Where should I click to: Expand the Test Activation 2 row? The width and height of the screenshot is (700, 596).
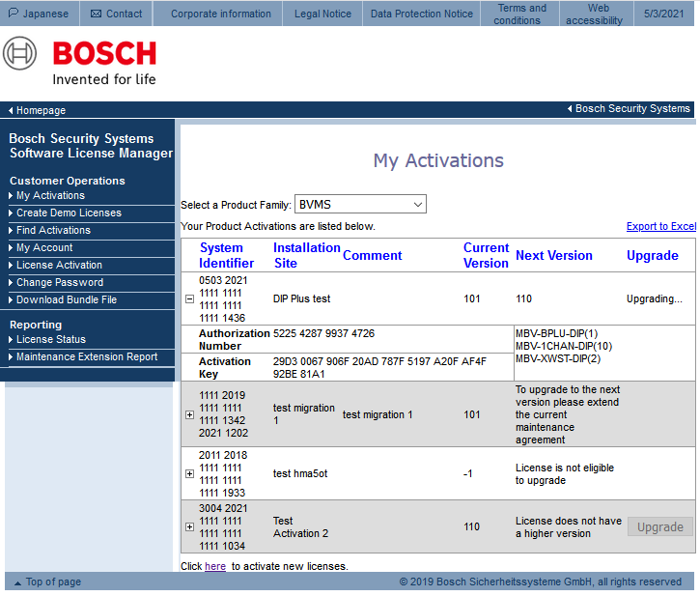point(189,526)
